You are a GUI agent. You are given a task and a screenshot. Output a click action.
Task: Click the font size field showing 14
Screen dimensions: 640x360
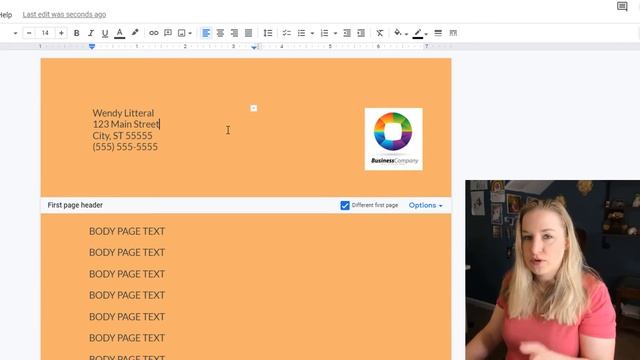tap(45, 33)
